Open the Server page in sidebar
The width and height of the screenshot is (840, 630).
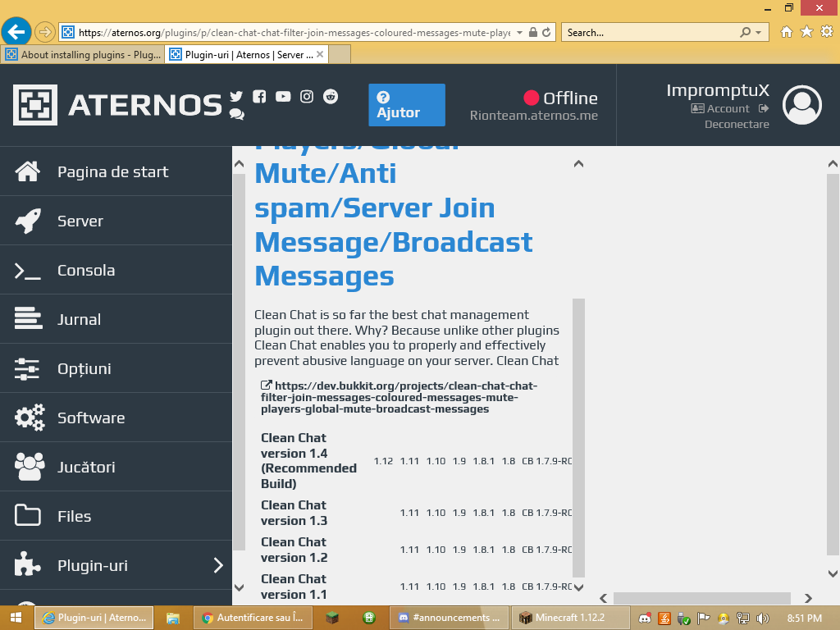point(116,221)
